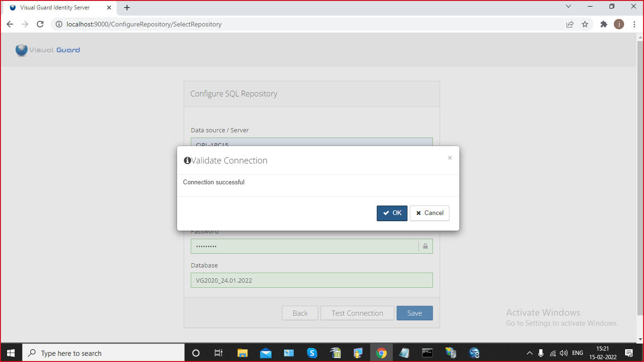Click the padlock icon in Password field

[425, 246]
